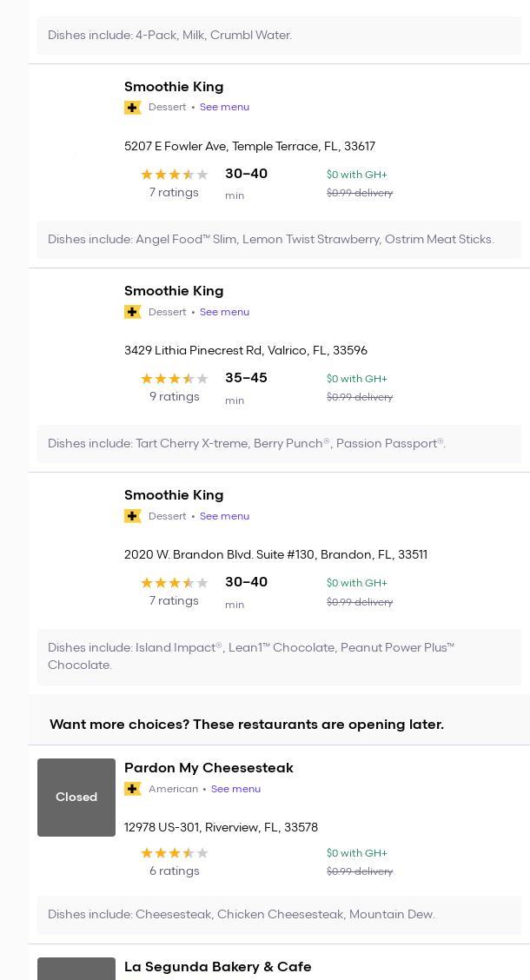
Task: View the Pardon My Cheesesteak menu link
Action: (235, 789)
